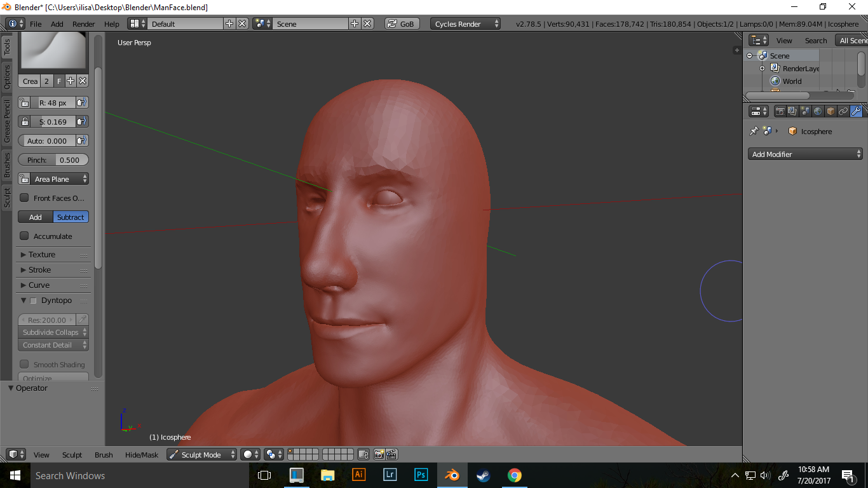Add a new scene with plus icon
The image size is (868, 488).
[x=355, y=24]
